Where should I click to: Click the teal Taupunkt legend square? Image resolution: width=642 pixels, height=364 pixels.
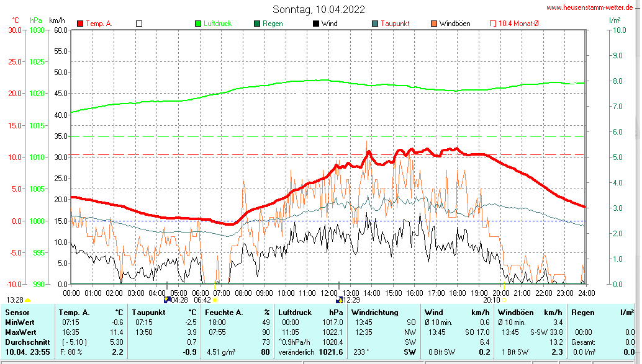[374, 24]
